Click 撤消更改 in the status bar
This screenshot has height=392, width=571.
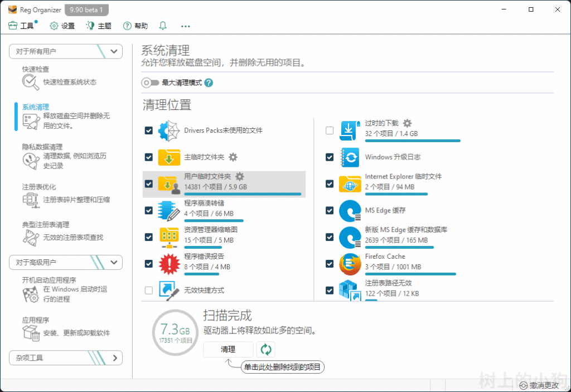[x=539, y=385]
